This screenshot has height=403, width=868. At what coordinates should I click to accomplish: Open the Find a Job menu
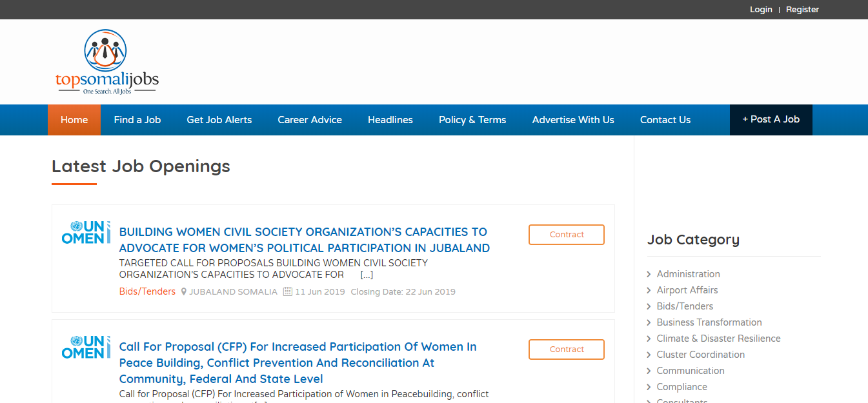pos(137,120)
